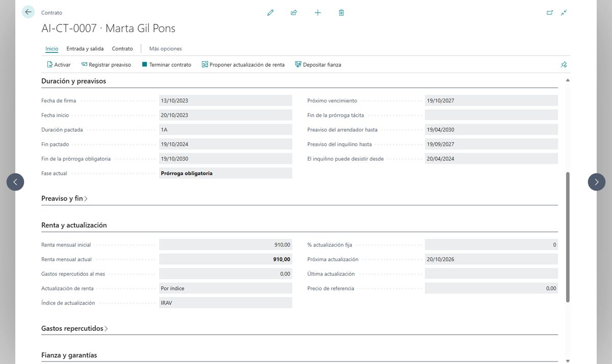Click Proponer actualización de renta
This screenshot has width=612, height=364.
point(243,65)
